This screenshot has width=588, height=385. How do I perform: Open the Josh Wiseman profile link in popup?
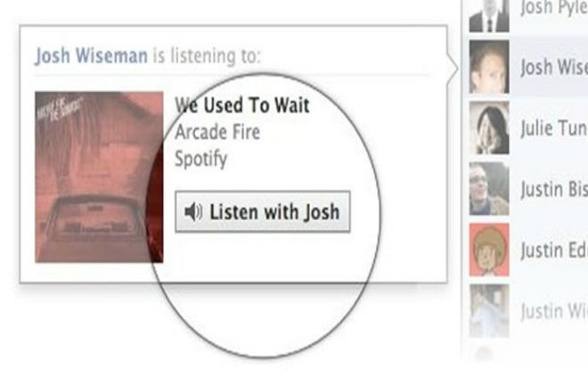(x=91, y=56)
